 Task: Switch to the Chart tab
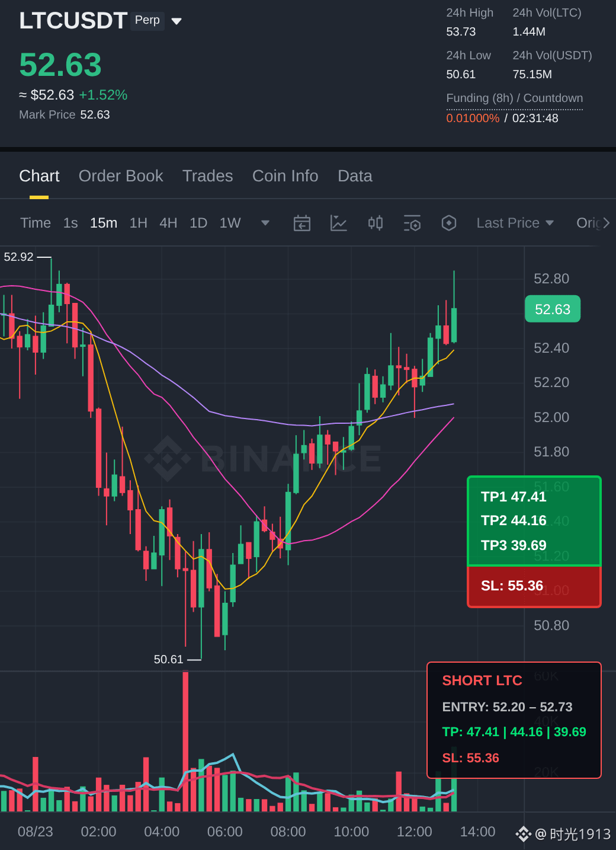click(x=39, y=176)
